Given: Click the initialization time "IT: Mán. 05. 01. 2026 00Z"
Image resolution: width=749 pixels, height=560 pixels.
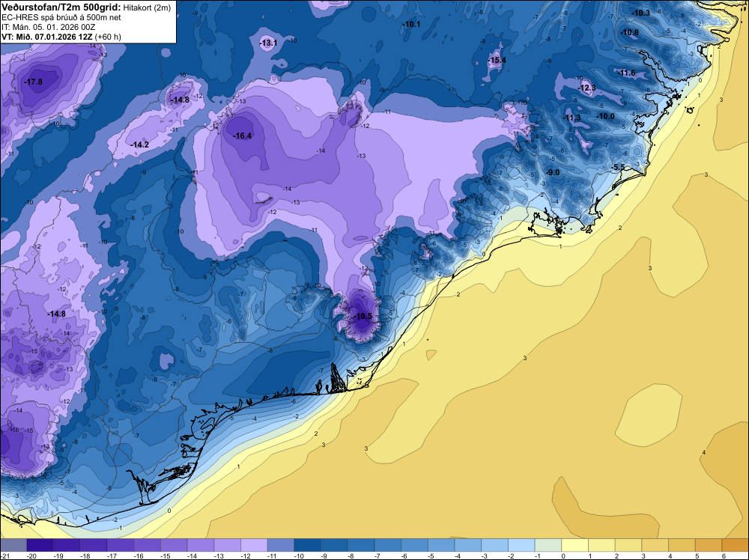Looking at the screenshot, I should tap(48, 27).
